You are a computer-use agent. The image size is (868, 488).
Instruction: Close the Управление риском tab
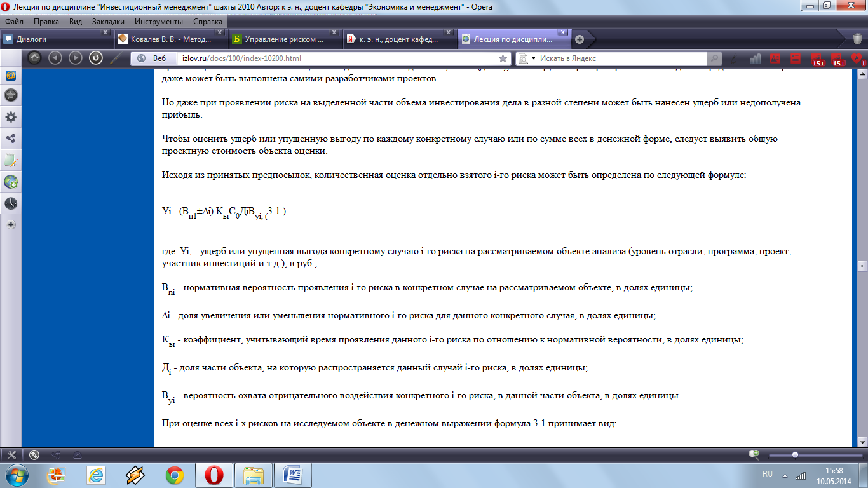tap(334, 33)
